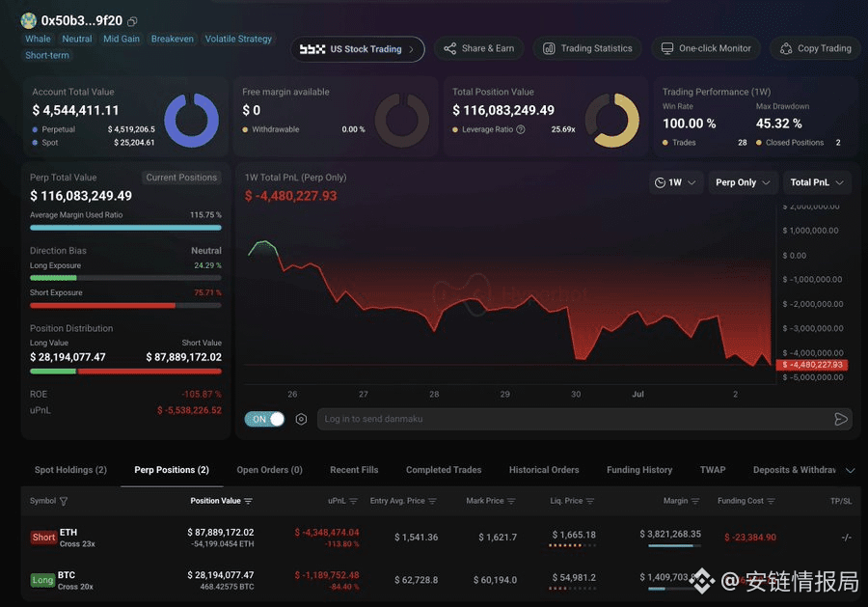
Task: Click BTC entry price $ 62,728.8
Action: coord(416,580)
